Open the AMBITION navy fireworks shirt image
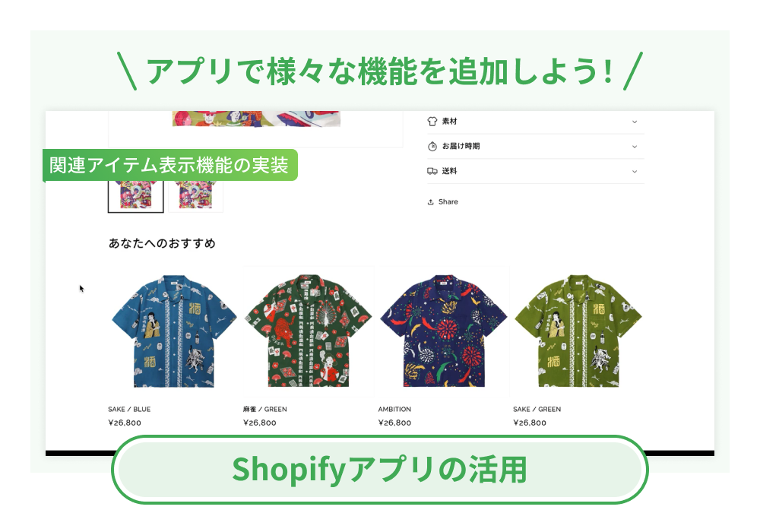The height and width of the screenshot is (532, 760). (x=444, y=331)
